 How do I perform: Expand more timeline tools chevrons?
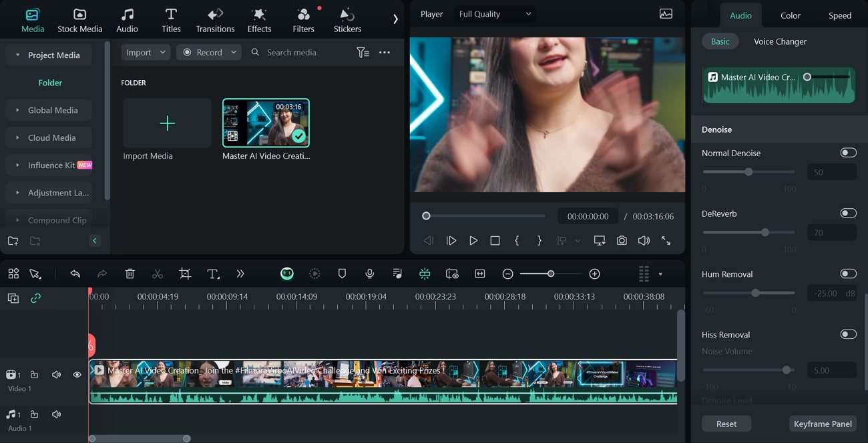coord(240,274)
